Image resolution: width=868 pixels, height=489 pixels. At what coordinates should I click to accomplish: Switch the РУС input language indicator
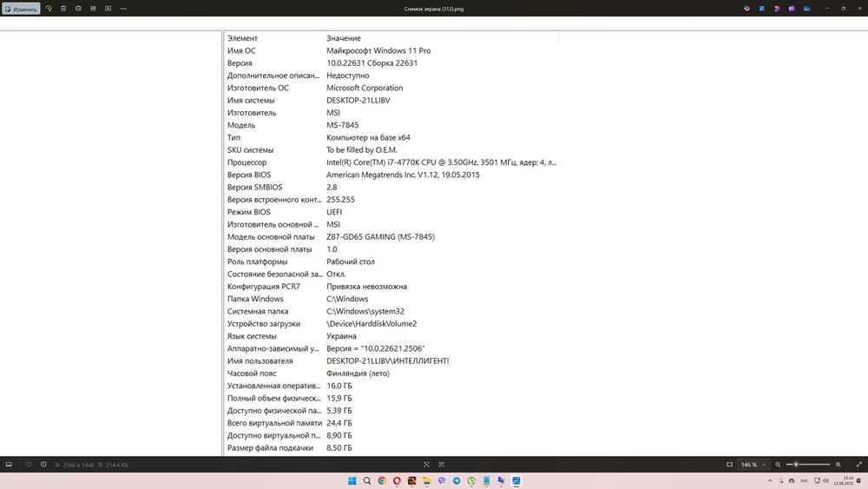[805, 480]
